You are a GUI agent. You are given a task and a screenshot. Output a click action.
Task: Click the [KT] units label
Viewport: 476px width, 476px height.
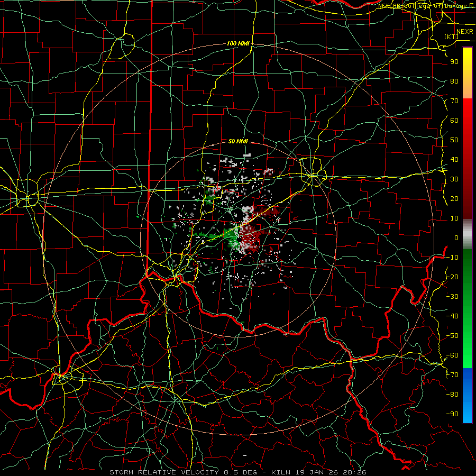451,36
